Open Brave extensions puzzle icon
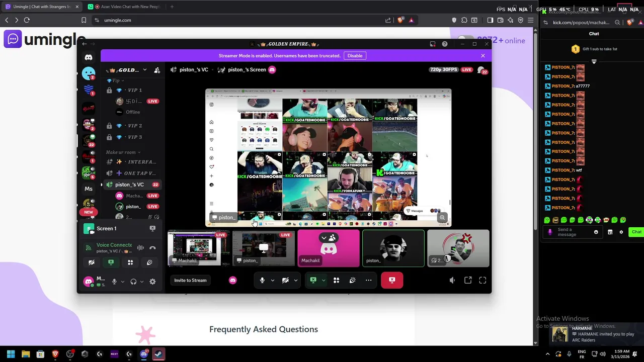Screen dimensions: 644x362 pyautogui.click(x=464, y=20)
